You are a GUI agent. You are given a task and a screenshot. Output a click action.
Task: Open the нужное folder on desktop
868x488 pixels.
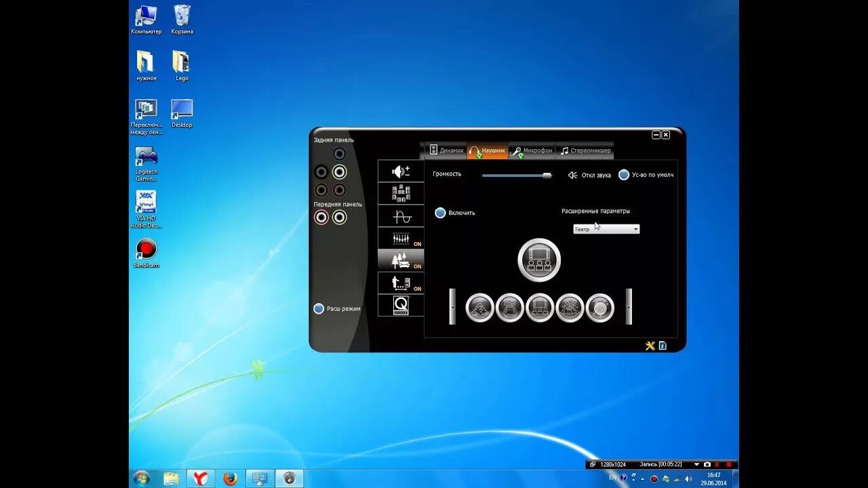click(146, 66)
